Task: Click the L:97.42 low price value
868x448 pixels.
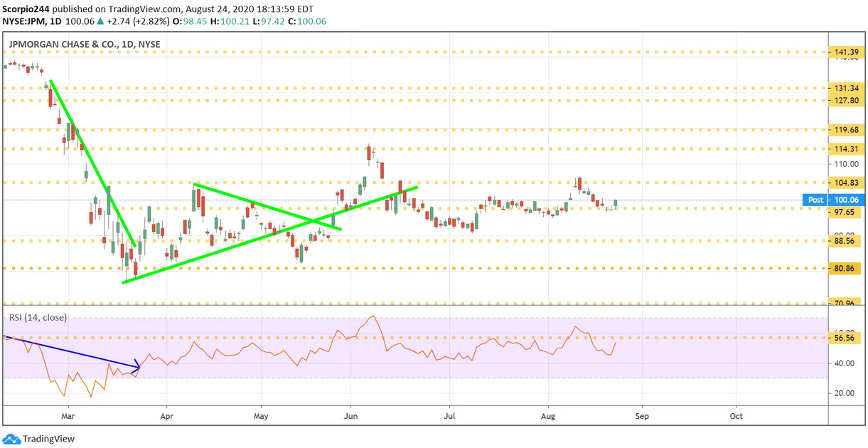Action: [270, 21]
